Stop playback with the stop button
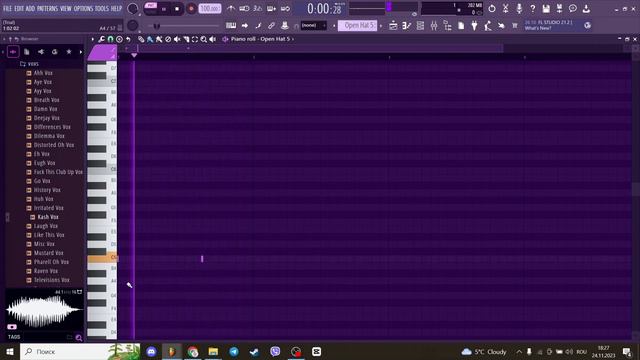This screenshot has height=360, width=640. 177,9
